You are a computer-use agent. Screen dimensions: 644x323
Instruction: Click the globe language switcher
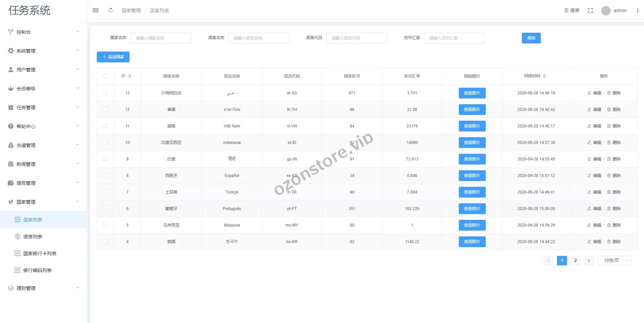(x=571, y=10)
